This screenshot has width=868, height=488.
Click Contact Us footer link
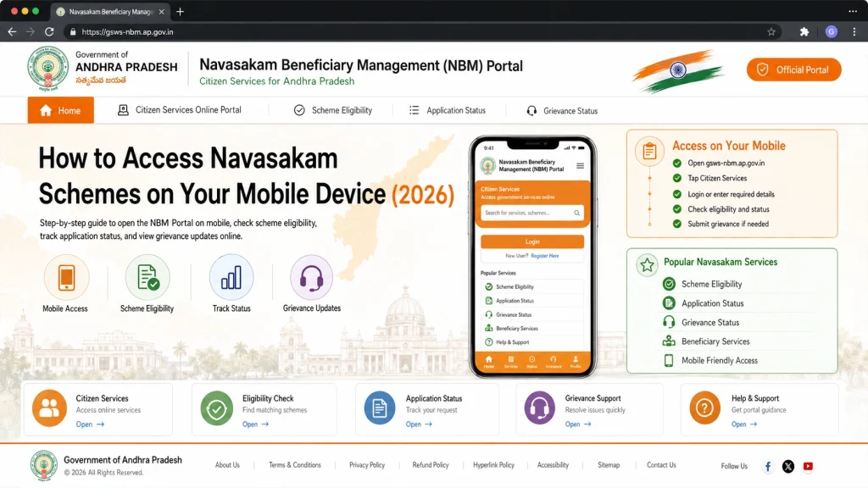pos(661,465)
